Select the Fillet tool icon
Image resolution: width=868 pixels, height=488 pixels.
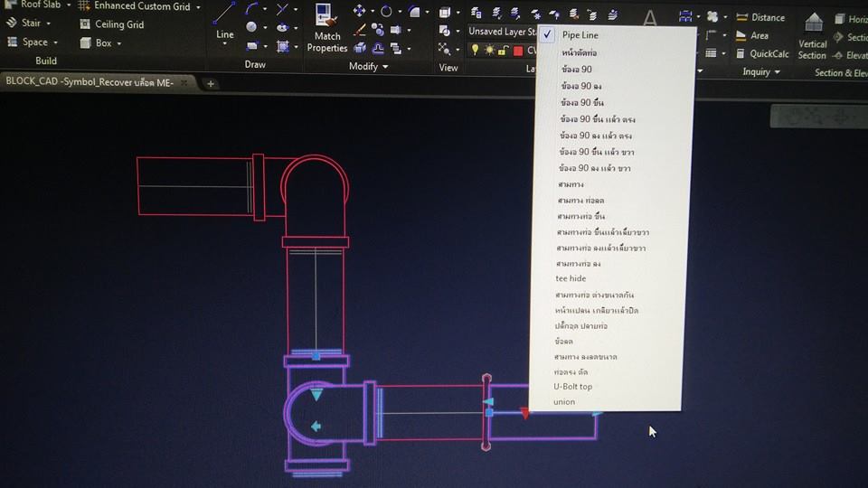point(414,11)
